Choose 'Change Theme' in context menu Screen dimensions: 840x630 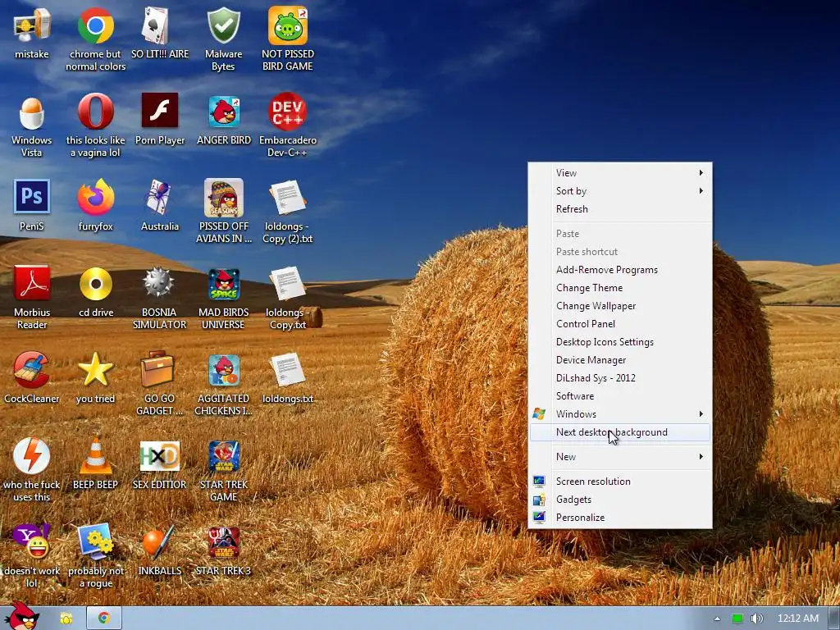pos(620,288)
